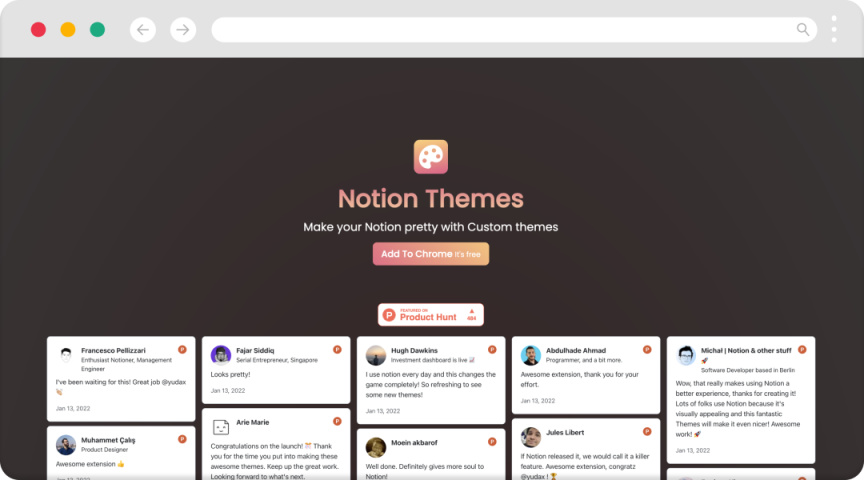Image resolution: width=864 pixels, height=480 pixels.
Task: Click the Notion Themes palette logo
Action: [431, 157]
